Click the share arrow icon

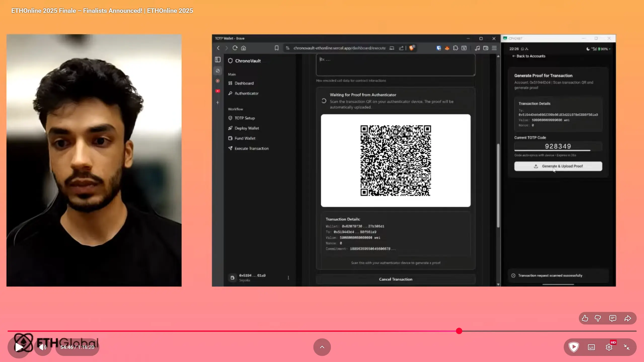click(x=628, y=318)
